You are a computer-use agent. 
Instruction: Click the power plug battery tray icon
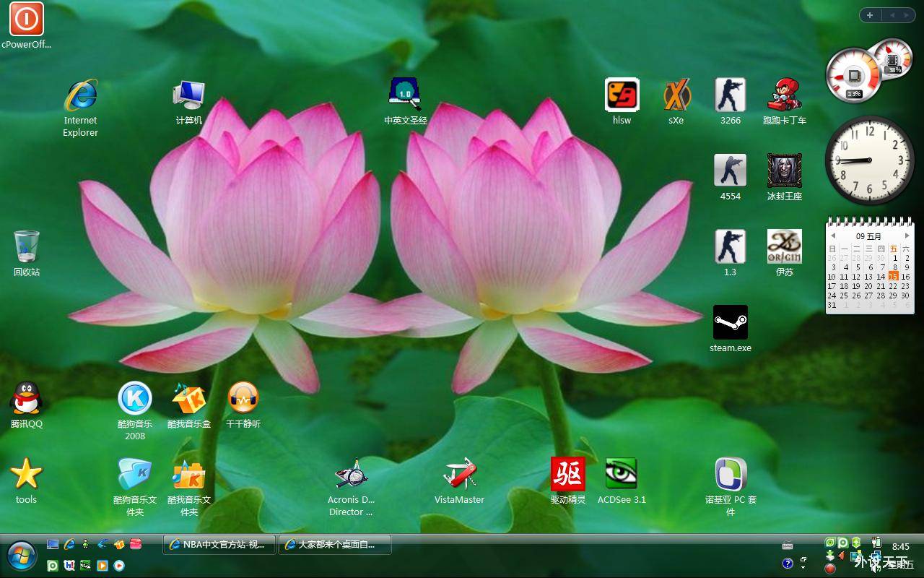click(x=876, y=542)
